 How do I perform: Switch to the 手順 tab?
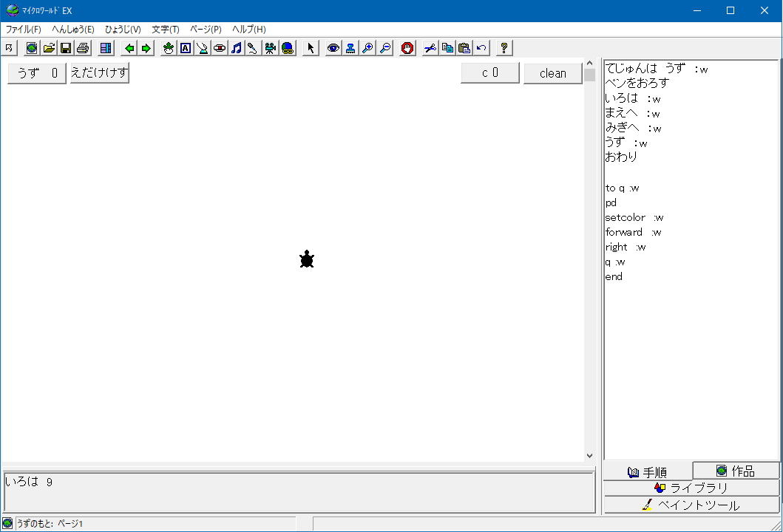(648, 471)
